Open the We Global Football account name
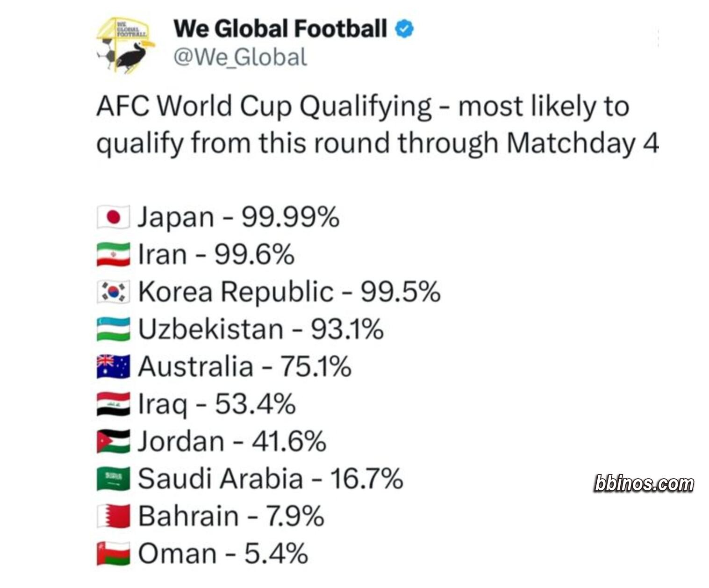 pyautogui.click(x=280, y=29)
